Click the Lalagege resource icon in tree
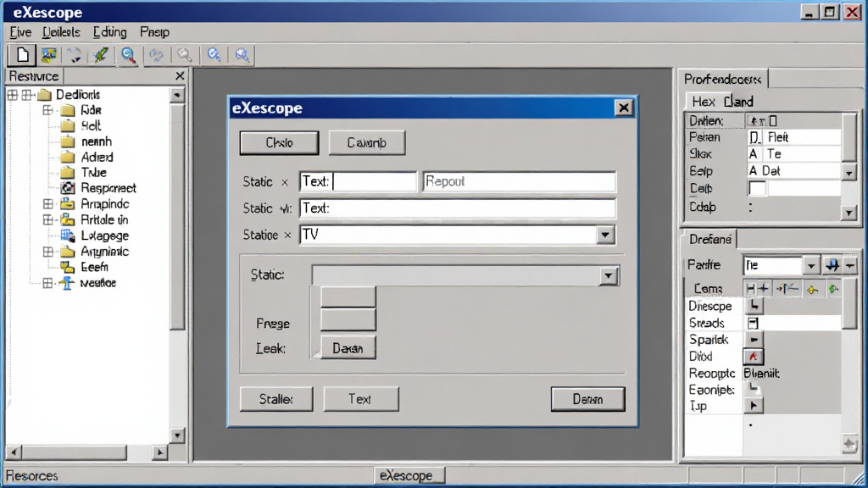Screen dimensions: 868x488 [68, 236]
